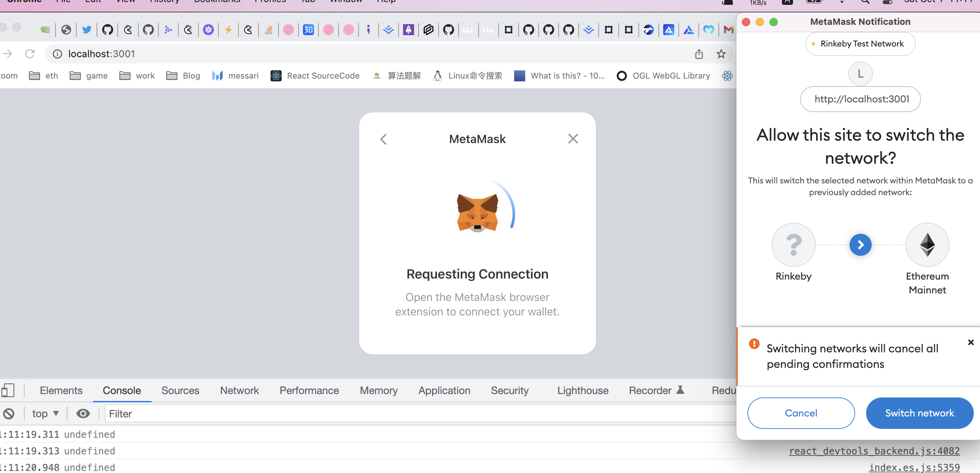Click the page reload icon
980x473 pixels.
point(30,54)
